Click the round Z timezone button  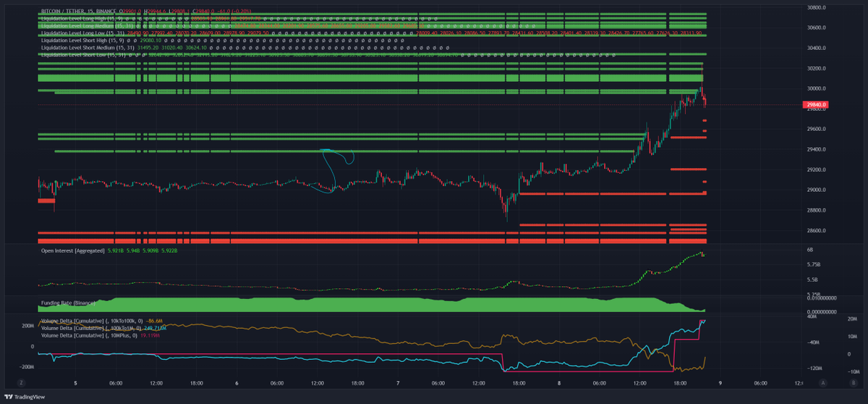(x=22, y=382)
